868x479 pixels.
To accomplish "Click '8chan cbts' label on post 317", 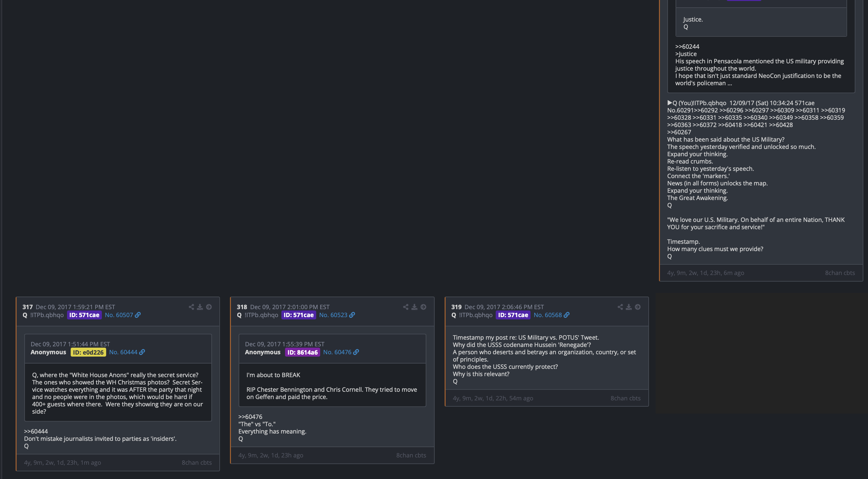I will coord(197,462).
